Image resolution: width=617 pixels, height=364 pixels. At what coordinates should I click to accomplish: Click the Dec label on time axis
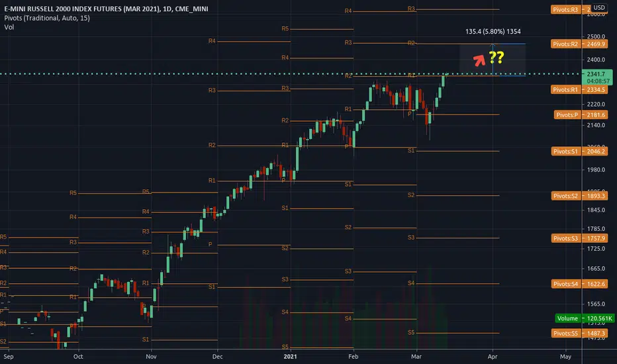(217, 357)
